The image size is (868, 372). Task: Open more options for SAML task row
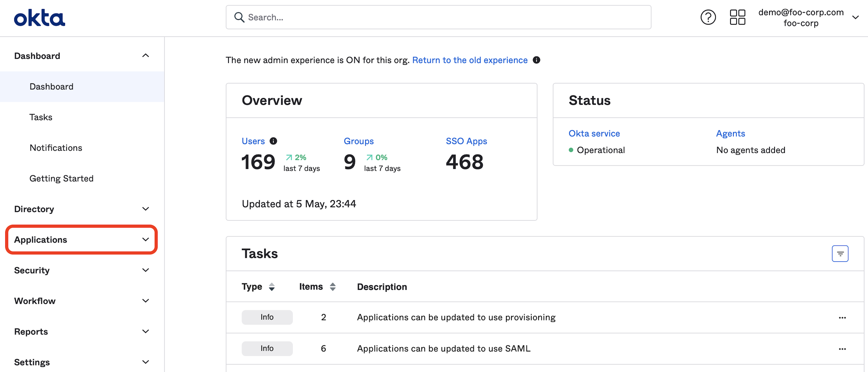pyautogui.click(x=842, y=349)
